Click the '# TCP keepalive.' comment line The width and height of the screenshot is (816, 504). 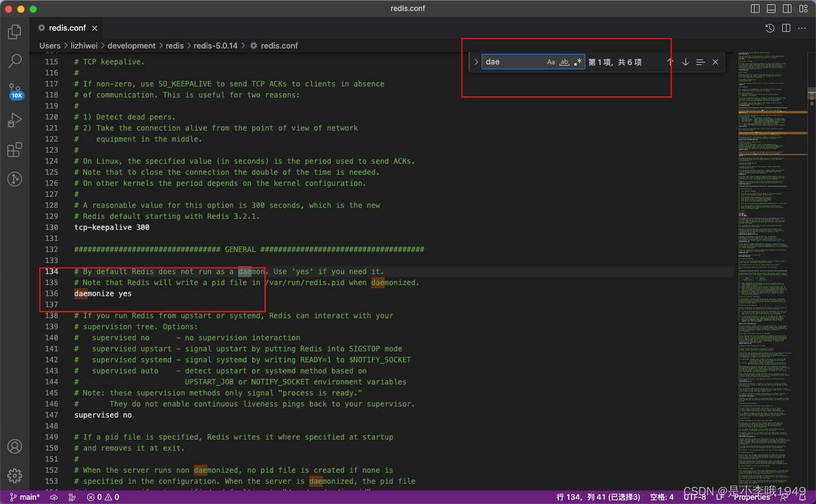click(109, 62)
